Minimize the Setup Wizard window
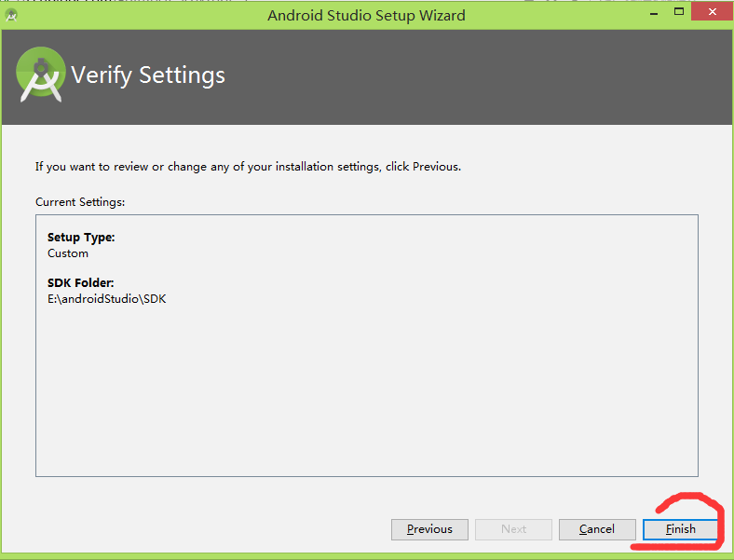Image resolution: width=734 pixels, height=560 pixels. tap(654, 14)
